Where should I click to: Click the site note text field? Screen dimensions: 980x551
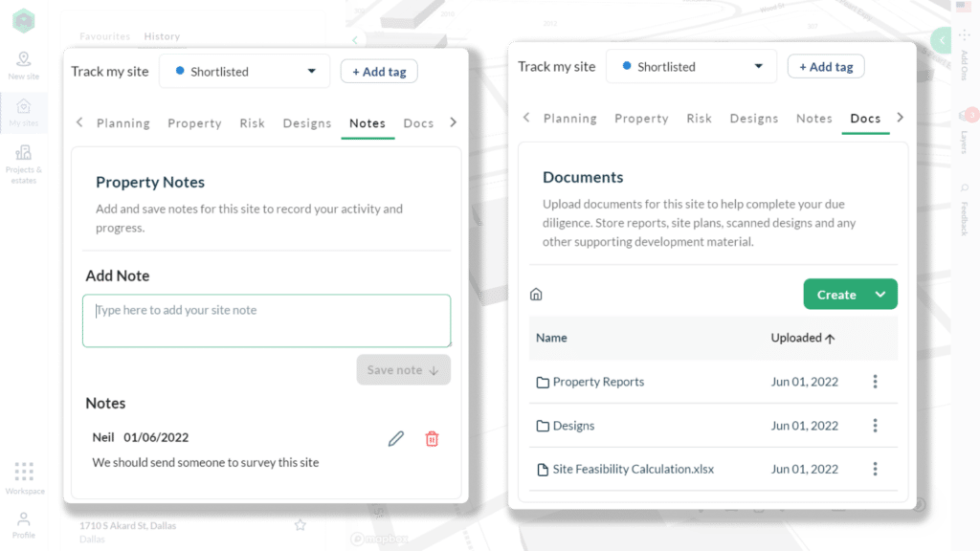[266, 320]
